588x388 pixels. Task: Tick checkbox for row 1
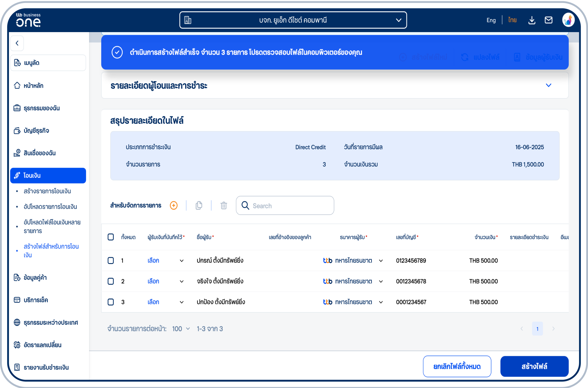pos(111,260)
